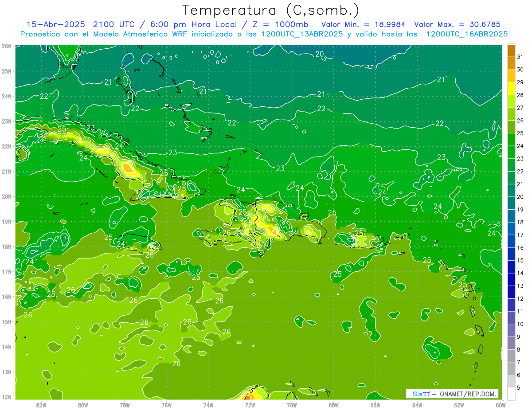Viewport: 532px width, 411px height.
Task: Click the "74W" longitude axis label
Action: (x=208, y=405)
